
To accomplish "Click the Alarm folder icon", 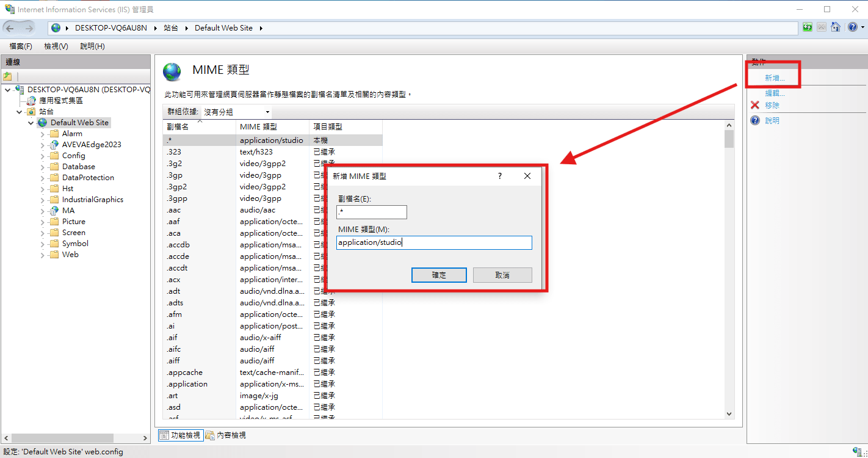I will (54, 134).
